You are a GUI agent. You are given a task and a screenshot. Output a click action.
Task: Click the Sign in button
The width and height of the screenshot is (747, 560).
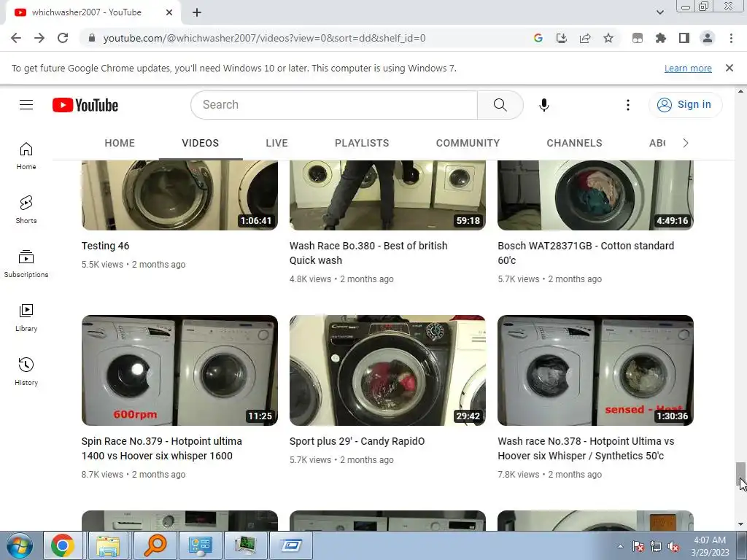tap(685, 105)
